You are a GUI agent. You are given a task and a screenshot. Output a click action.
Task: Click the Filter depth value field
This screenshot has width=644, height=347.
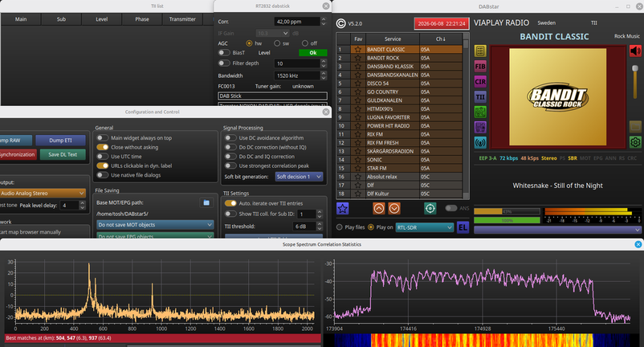(297, 63)
